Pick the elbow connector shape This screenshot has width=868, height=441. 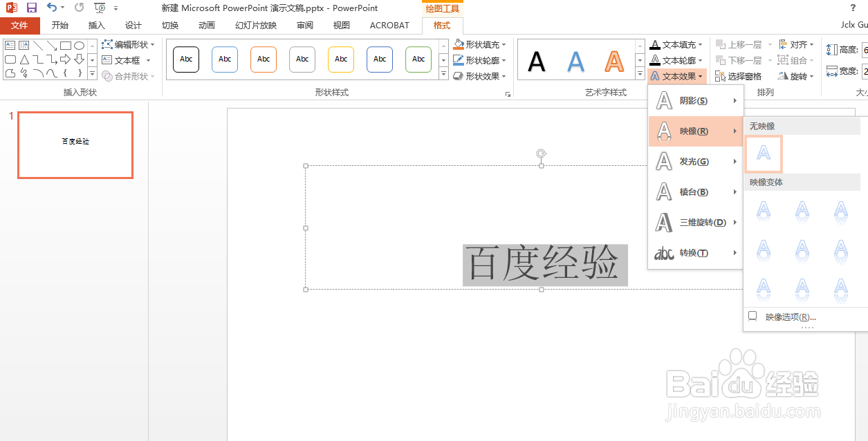(x=38, y=59)
